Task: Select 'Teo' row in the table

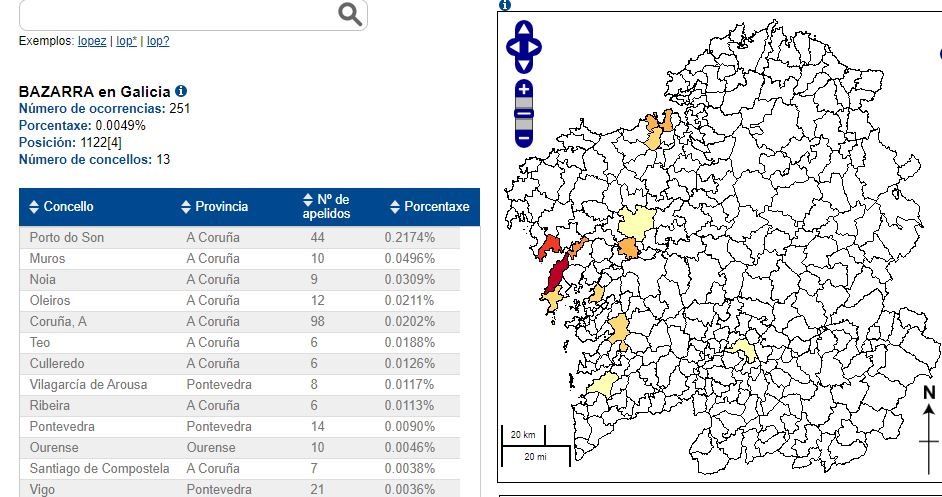Action: point(240,343)
